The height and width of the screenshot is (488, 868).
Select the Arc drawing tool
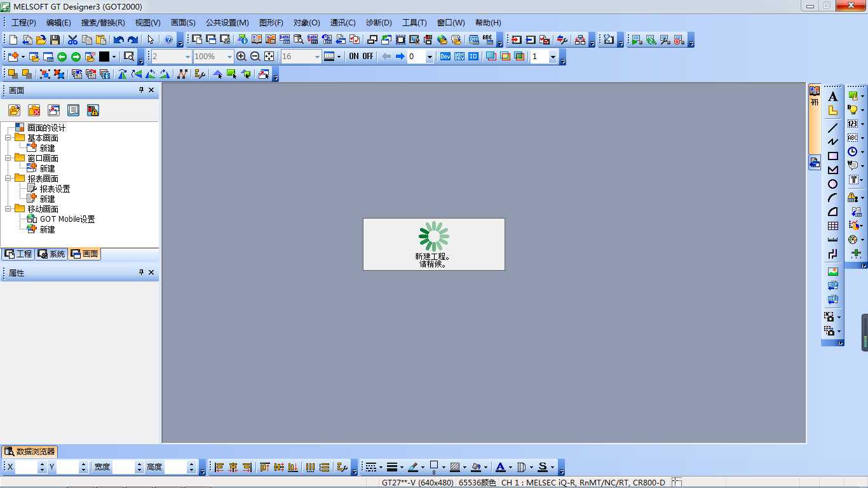[833, 198]
